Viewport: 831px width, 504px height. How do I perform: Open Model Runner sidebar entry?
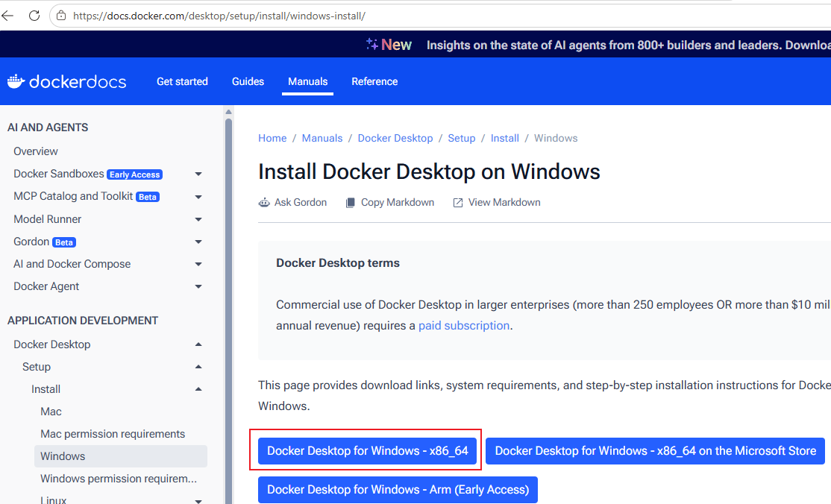click(x=47, y=219)
